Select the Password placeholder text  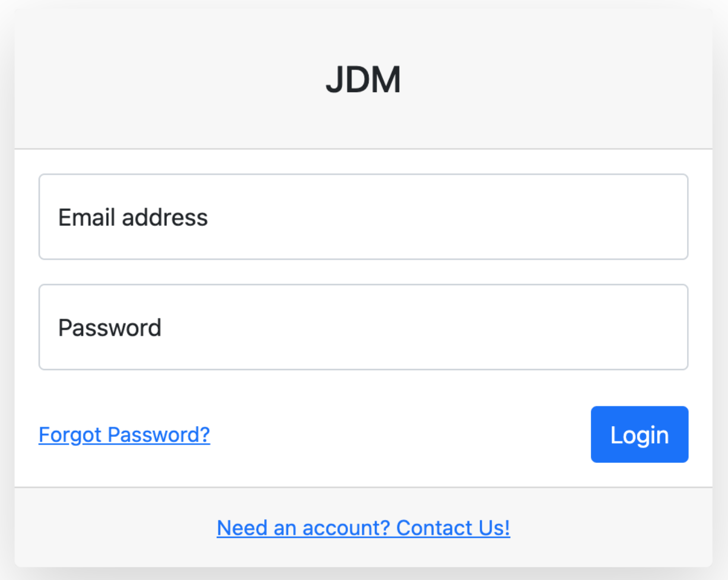(x=110, y=328)
